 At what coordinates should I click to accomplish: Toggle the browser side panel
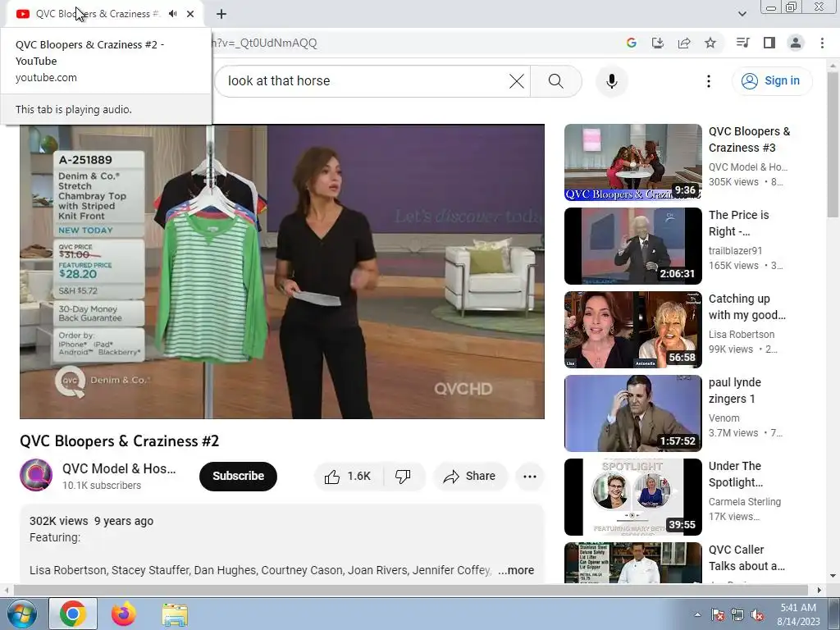tap(769, 43)
